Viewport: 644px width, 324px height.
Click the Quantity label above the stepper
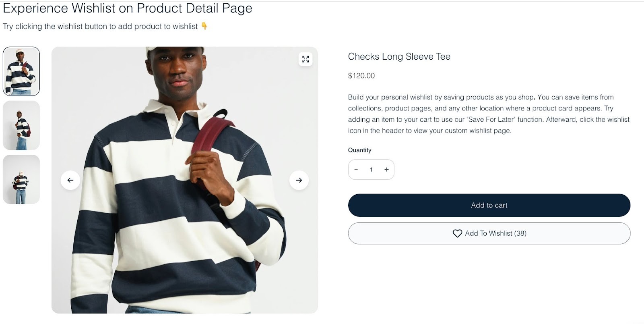pyautogui.click(x=359, y=150)
